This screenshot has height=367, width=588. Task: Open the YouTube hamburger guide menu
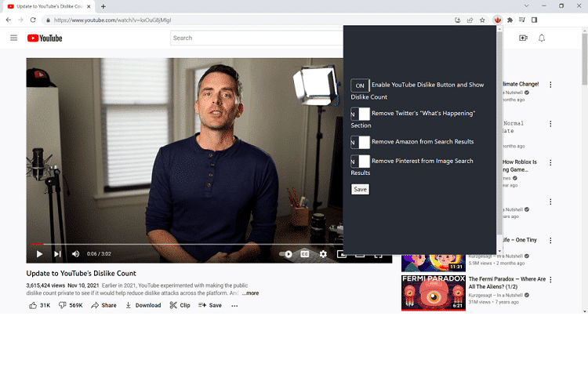tap(14, 38)
